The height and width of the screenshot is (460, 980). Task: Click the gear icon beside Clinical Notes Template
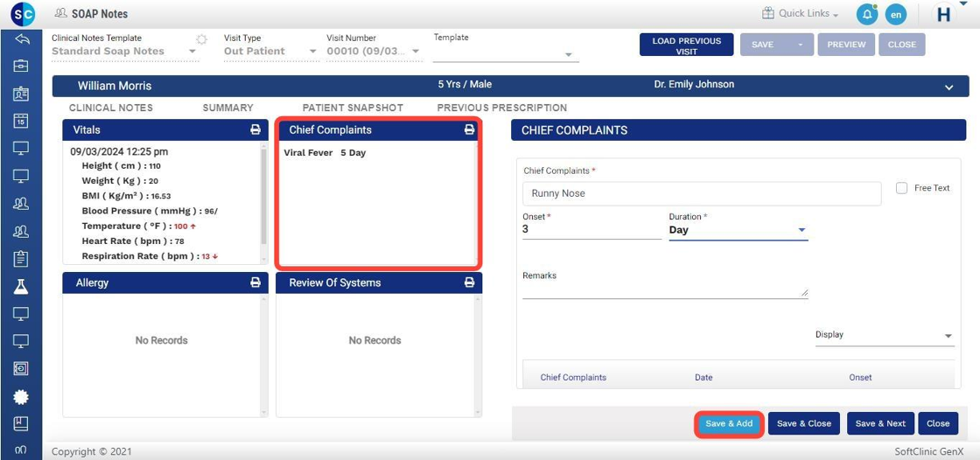[201, 39]
